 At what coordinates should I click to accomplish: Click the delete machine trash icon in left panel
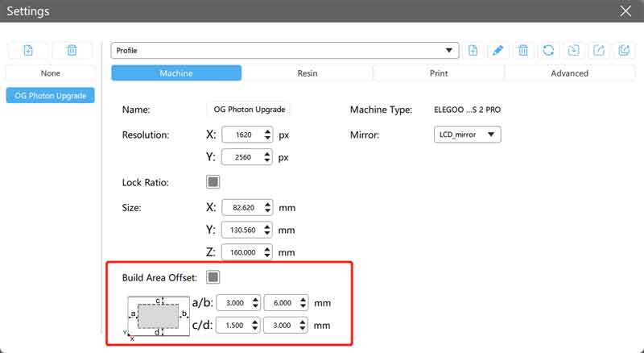[72, 50]
